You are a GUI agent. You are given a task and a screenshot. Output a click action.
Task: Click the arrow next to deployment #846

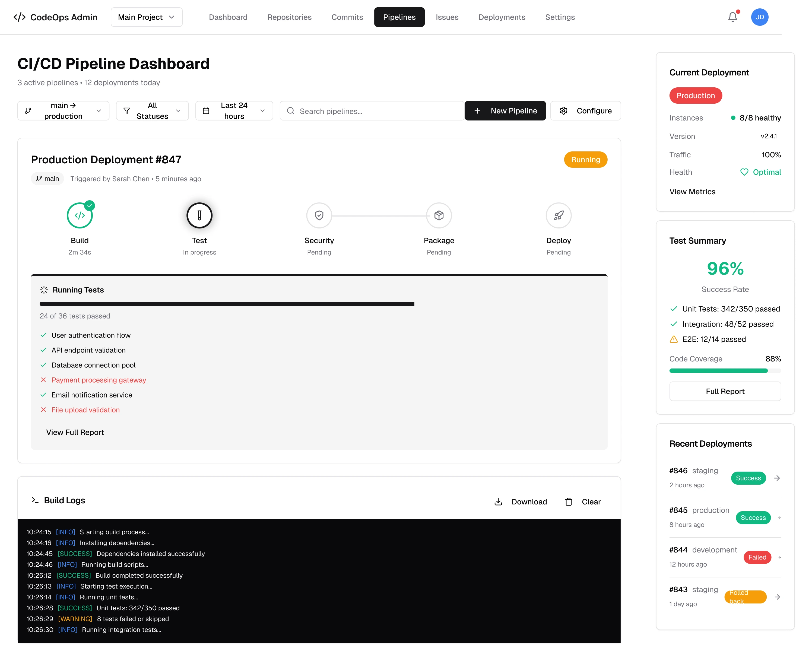pos(776,478)
